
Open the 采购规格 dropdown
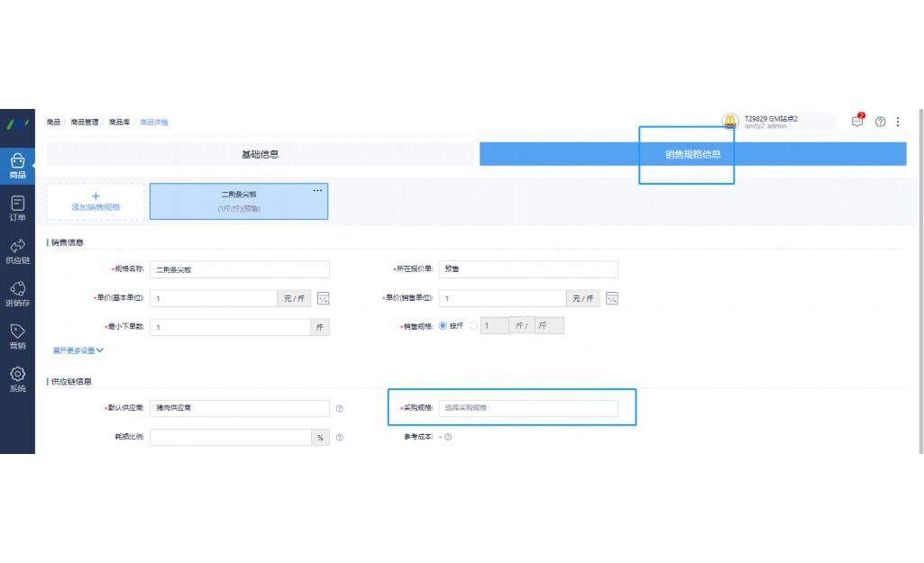tap(528, 408)
